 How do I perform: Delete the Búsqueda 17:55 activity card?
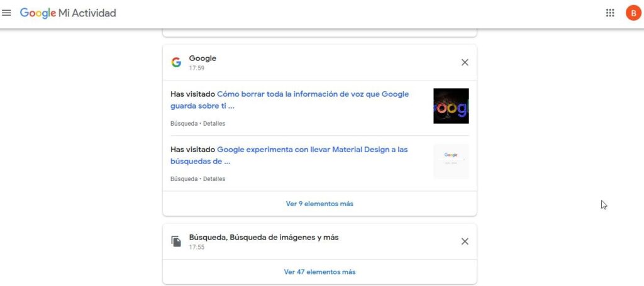point(465,241)
